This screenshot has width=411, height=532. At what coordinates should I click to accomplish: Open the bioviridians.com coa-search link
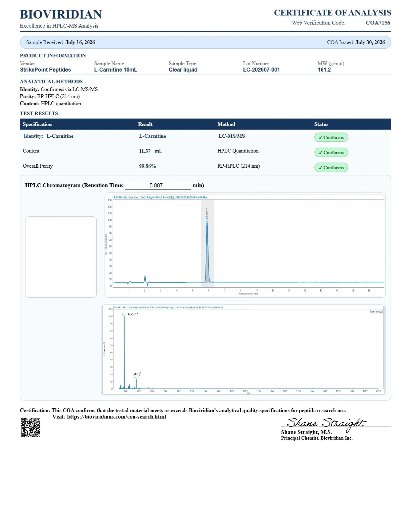(116, 417)
